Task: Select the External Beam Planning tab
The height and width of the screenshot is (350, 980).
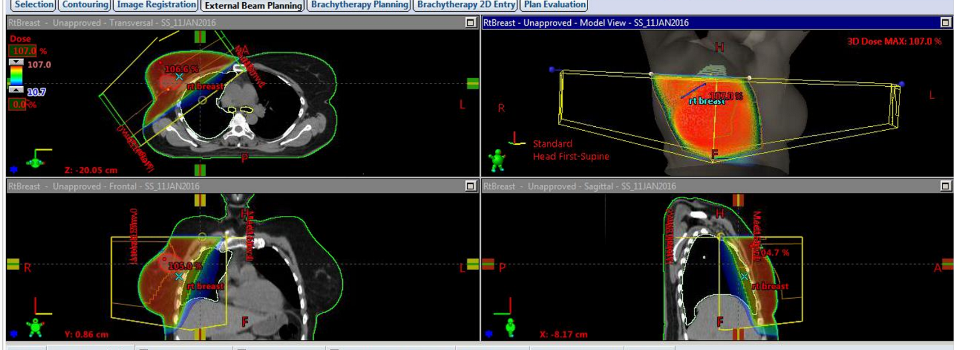Action: coord(253,5)
